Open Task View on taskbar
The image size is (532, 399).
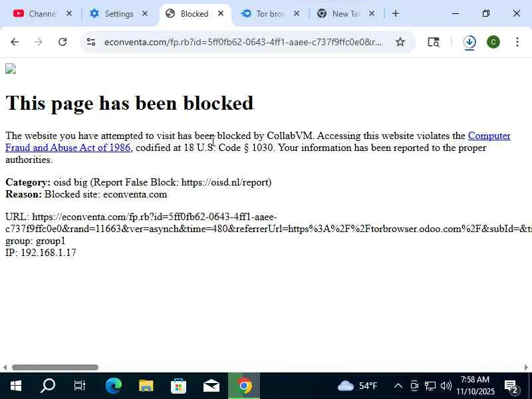pos(80,386)
